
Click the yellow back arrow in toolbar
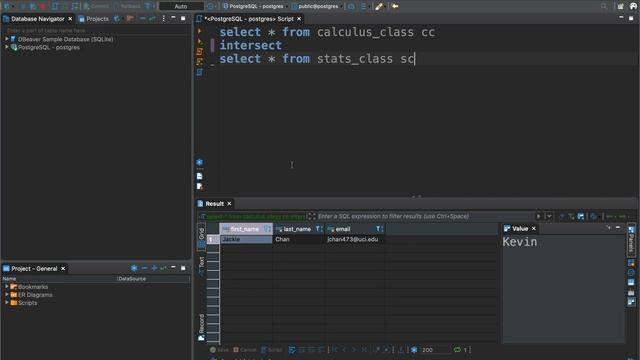click(x=395, y=6)
